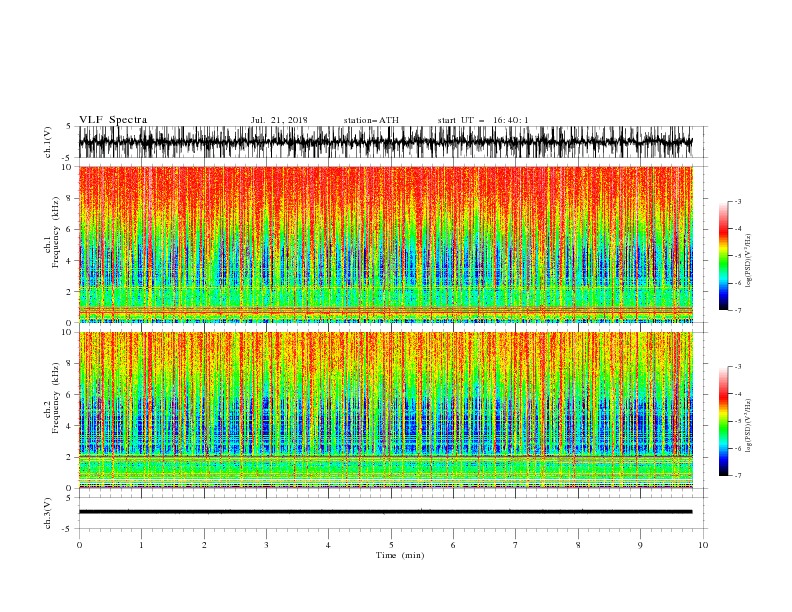Click the color scale bar beside ch.2 spectrogram
Viewport: 792px width, 612px height.
(x=723, y=421)
